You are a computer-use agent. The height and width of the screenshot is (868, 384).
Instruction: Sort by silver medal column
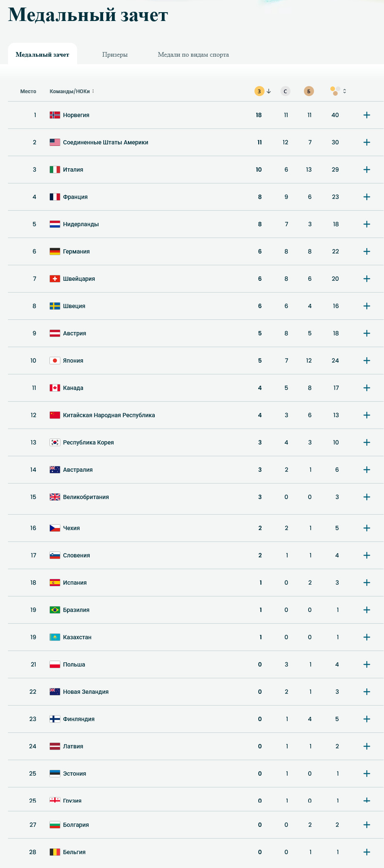coord(285,91)
